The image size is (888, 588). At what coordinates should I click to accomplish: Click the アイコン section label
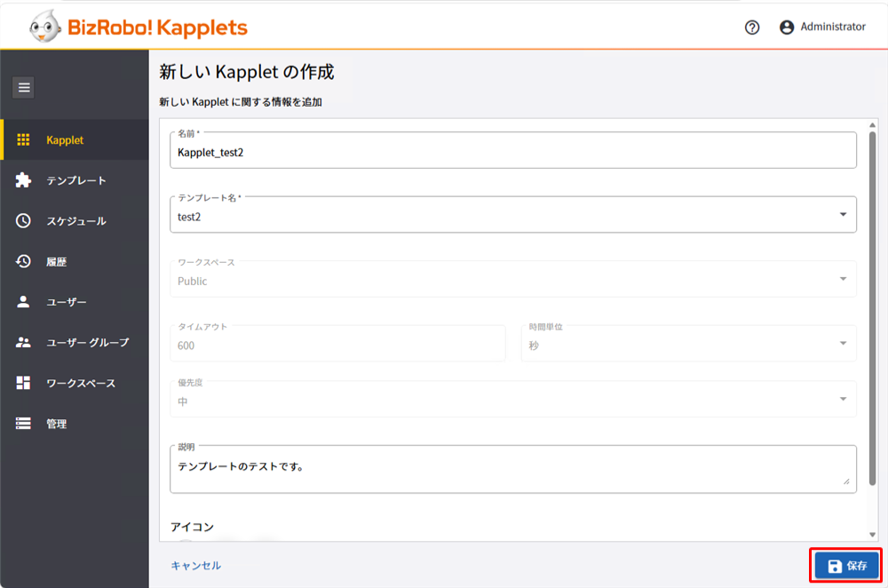coord(193,527)
